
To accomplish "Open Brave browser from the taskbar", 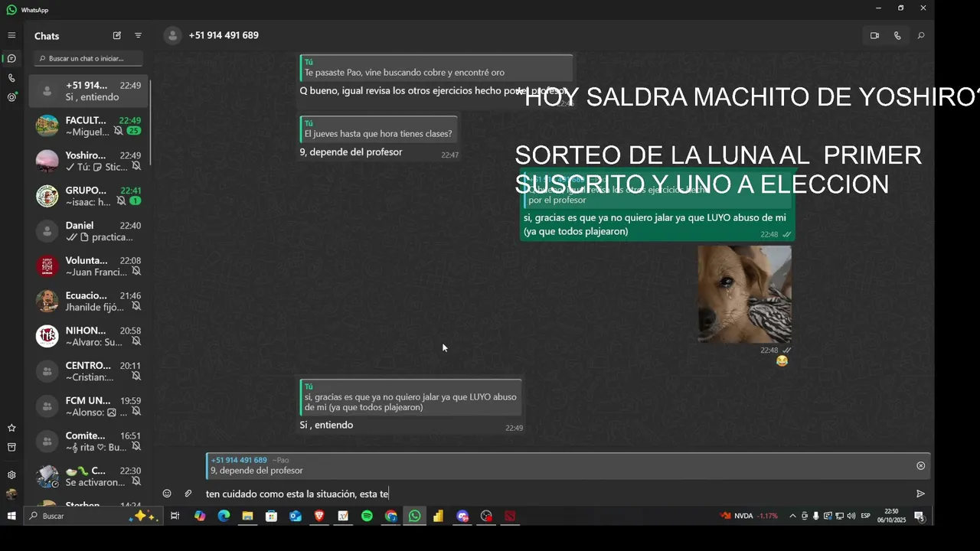I will [x=319, y=517].
